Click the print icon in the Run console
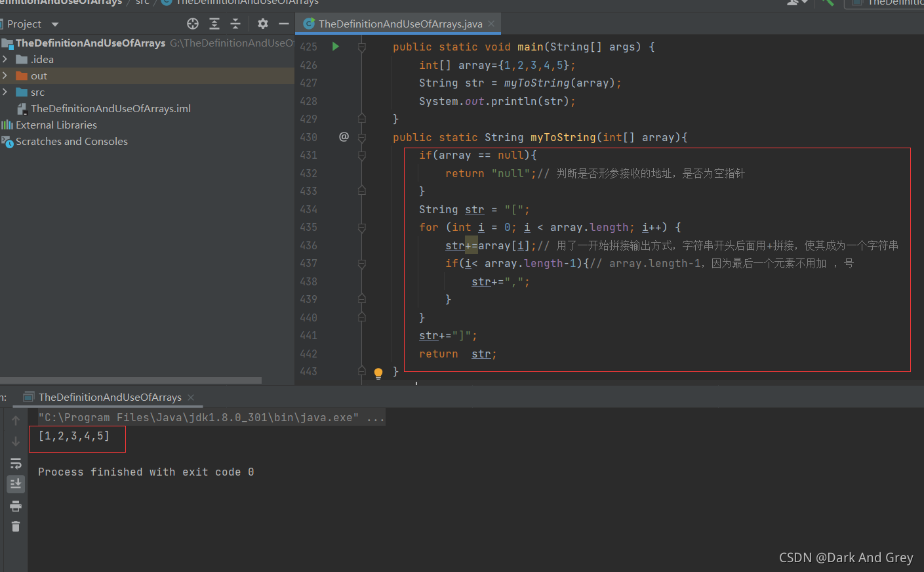Screen dimensions: 924x572 coord(16,506)
